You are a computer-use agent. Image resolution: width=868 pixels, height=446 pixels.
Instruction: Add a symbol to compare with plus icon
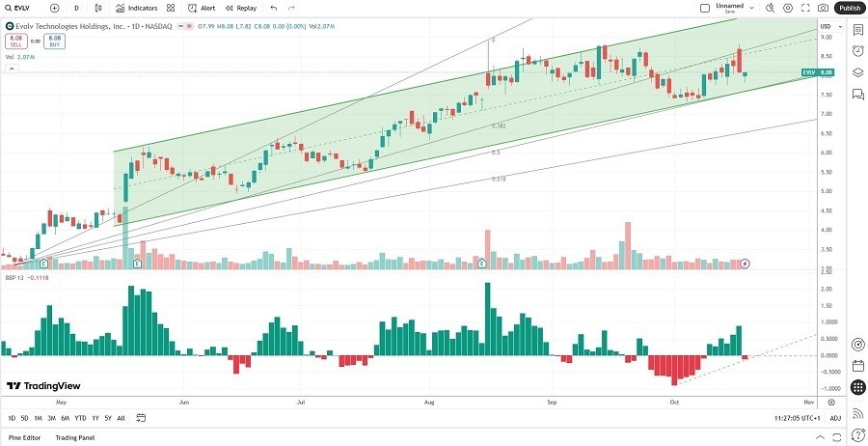coord(54,8)
